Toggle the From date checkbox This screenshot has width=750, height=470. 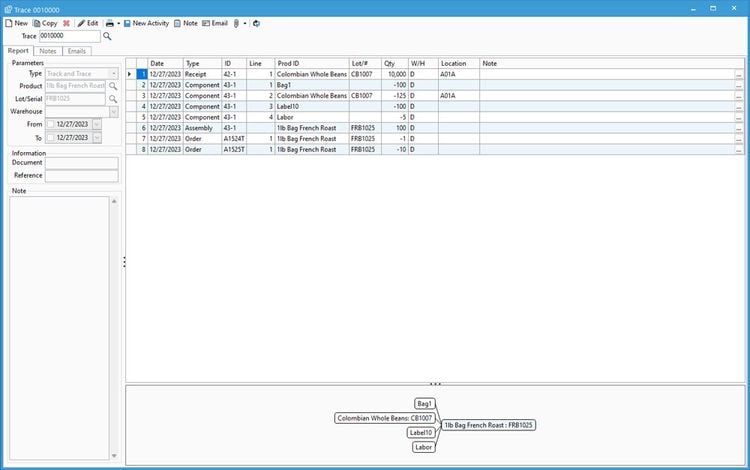pos(50,124)
